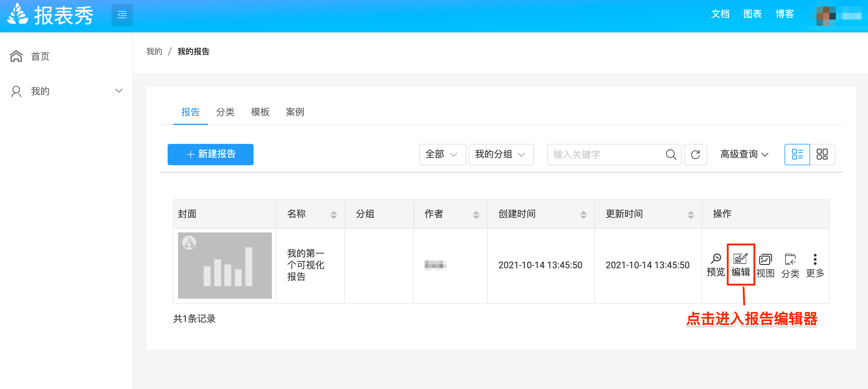Open the 图表 link
The image size is (868, 389).
[752, 14]
